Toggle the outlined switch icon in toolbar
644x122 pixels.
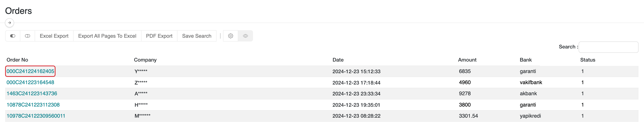point(28,36)
